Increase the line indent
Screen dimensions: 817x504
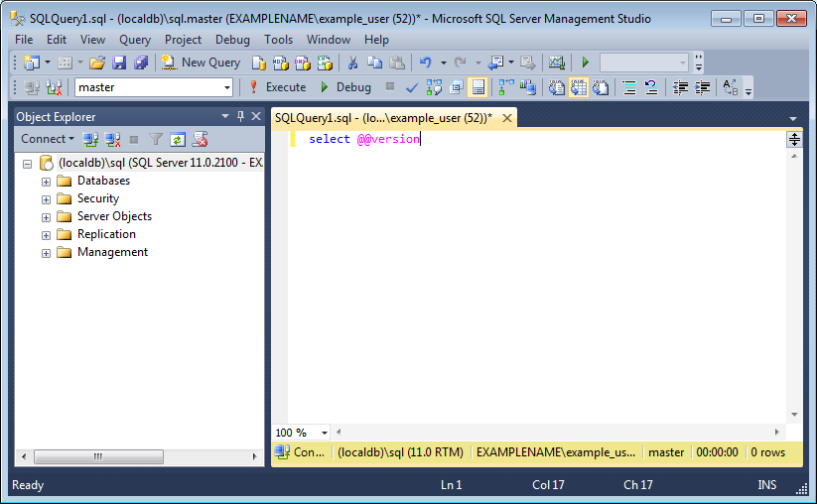pos(703,87)
